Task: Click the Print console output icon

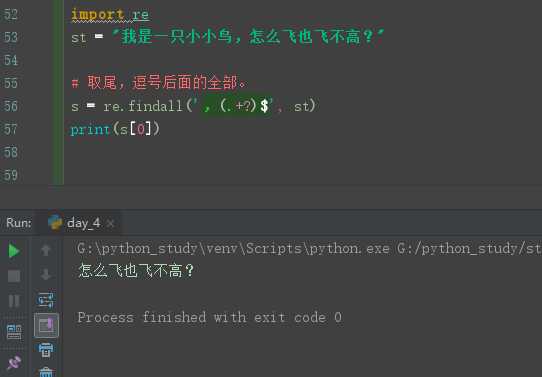Action: pos(46,350)
